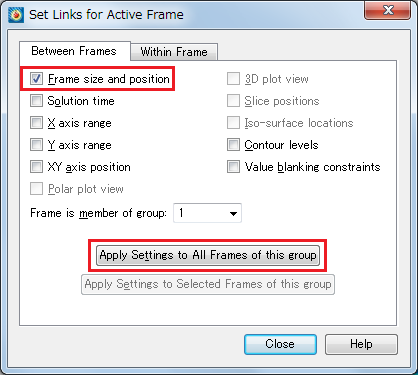The image size is (418, 375).
Task: Enable Value blanking constraints checkbox
Action: point(233,167)
